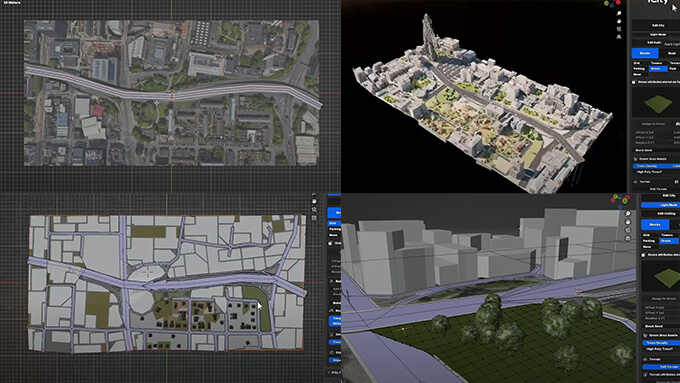Adjust Trees Density slider in lower-right panel
680x383 pixels.
660,343
